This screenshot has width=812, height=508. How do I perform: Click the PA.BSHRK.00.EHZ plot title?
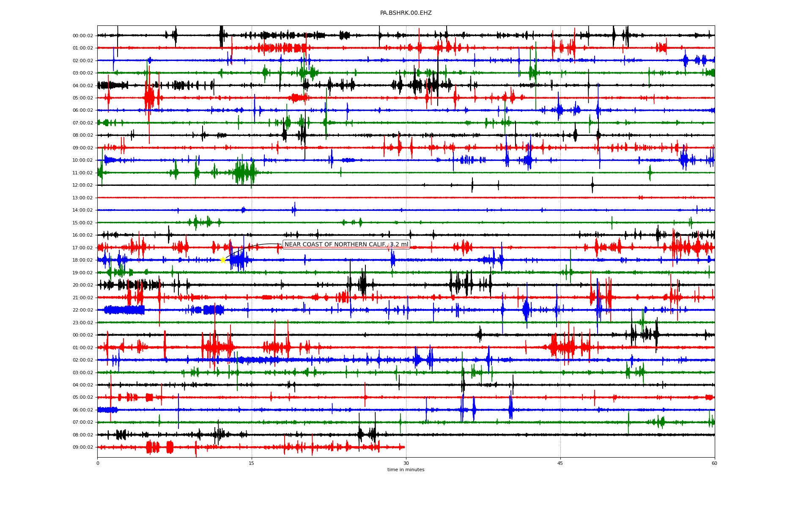pos(406,13)
